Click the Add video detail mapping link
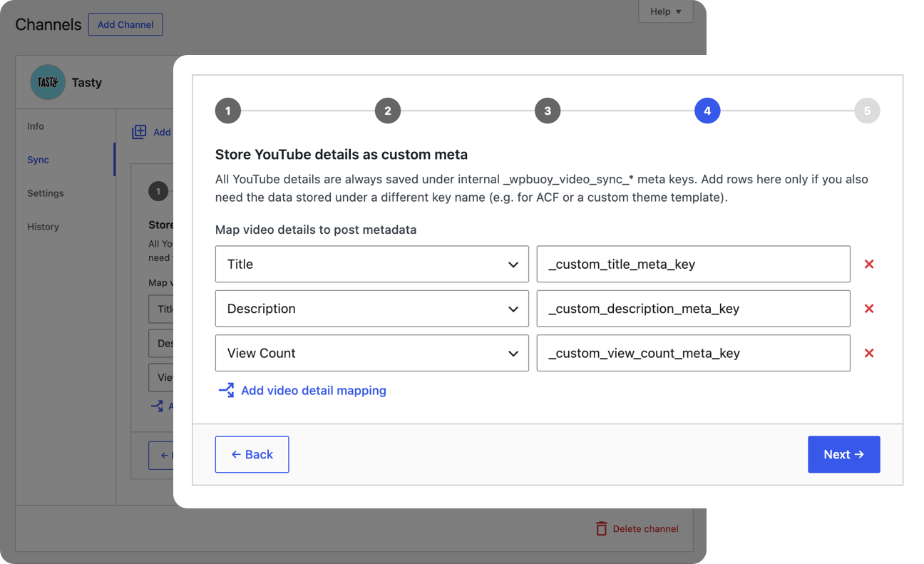The height and width of the screenshot is (564, 924). pyautogui.click(x=314, y=390)
